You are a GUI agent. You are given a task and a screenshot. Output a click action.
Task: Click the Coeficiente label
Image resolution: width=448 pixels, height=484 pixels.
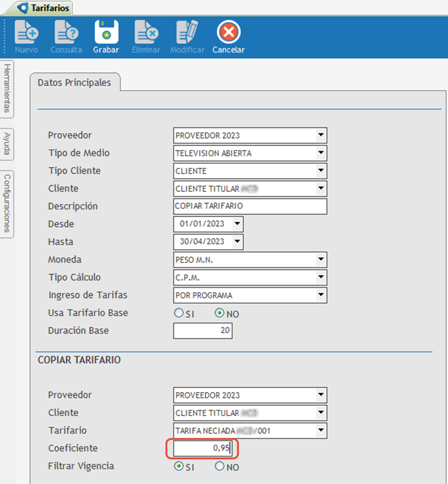pos(73,448)
